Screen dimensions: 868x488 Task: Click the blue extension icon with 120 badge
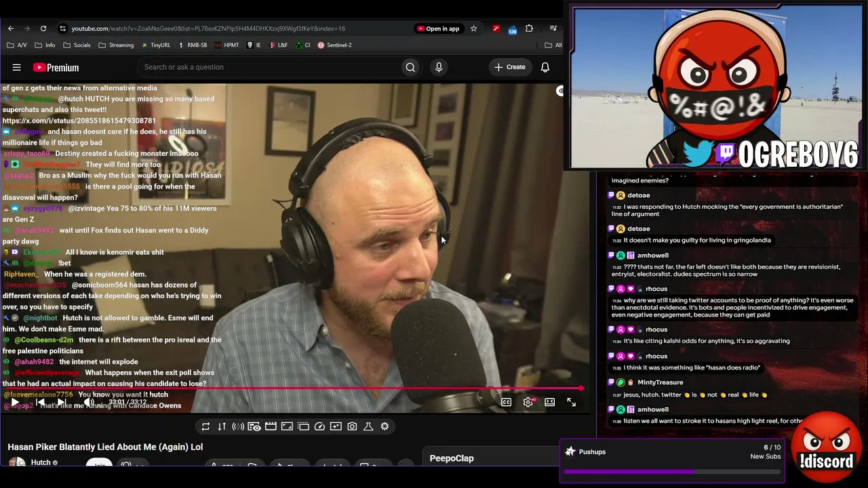512,29
